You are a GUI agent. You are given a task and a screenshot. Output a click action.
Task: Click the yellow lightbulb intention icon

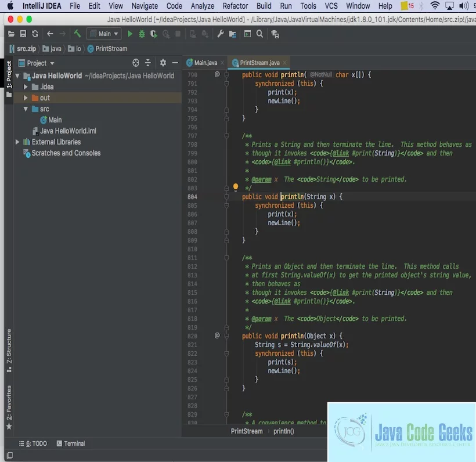(236, 187)
